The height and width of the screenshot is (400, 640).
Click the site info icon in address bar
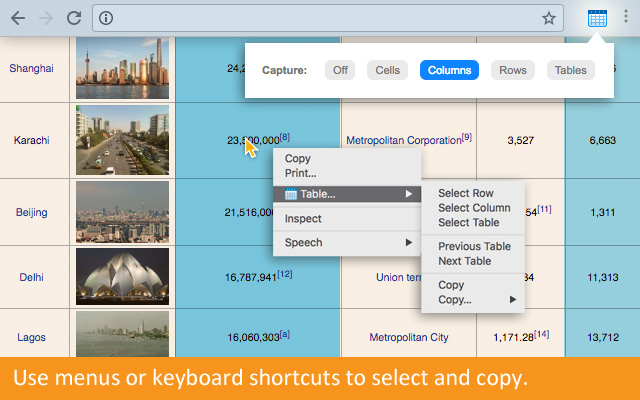tap(107, 18)
